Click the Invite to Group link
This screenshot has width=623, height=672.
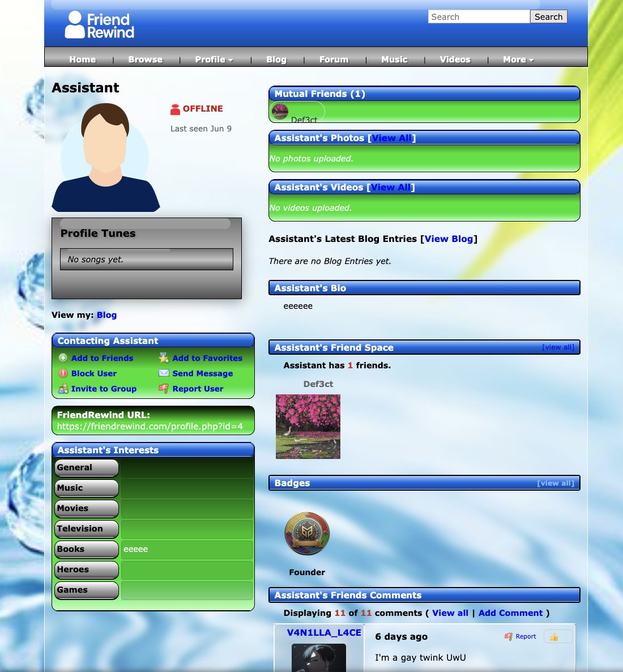tap(104, 389)
